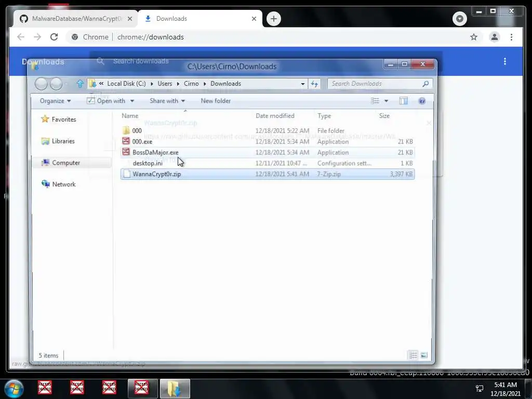This screenshot has width=532, height=399.
Task: Go back in Explorer navigation
Action: point(41,84)
